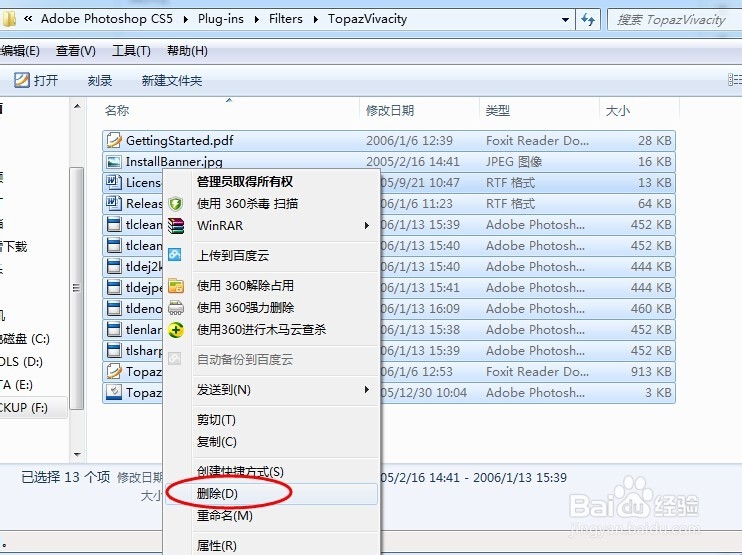This screenshot has height=555, width=742.
Task: Click the RTF document icon beside Licens
Action: pos(114,182)
